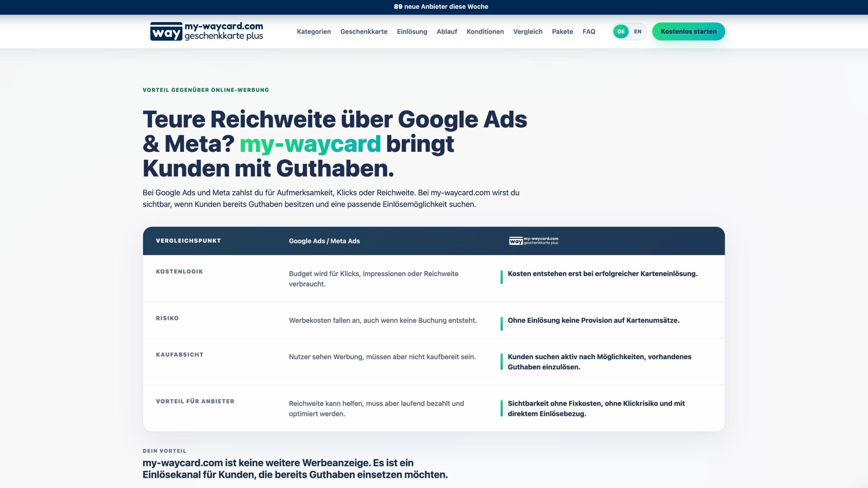Open the Kategorien nav item
The width and height of the screenshot is (868, 488).
tap(314, 32)
